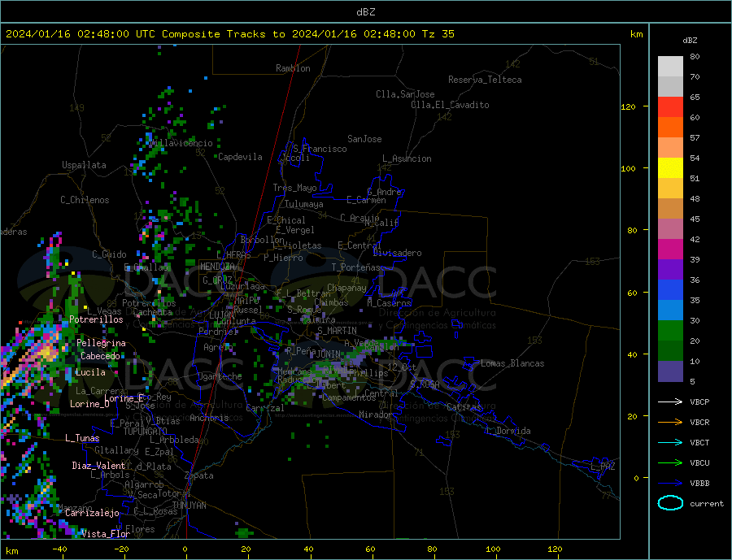The height and width of the screenshot is (560, 732).
Task: Click the '-40' tick on the bottom axis
Action: [x=59, y=549]
